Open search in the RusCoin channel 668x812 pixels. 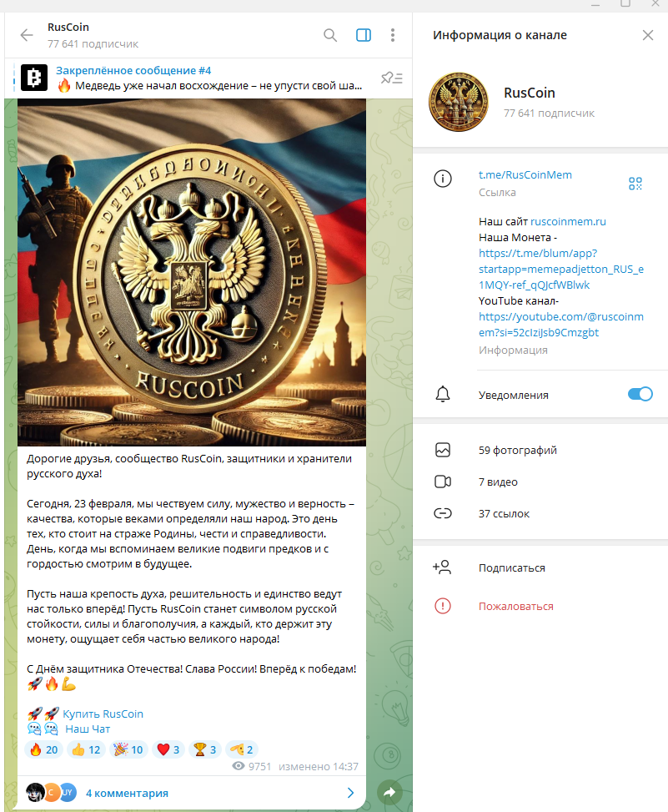pyautogui.click(x=330, y=35)
